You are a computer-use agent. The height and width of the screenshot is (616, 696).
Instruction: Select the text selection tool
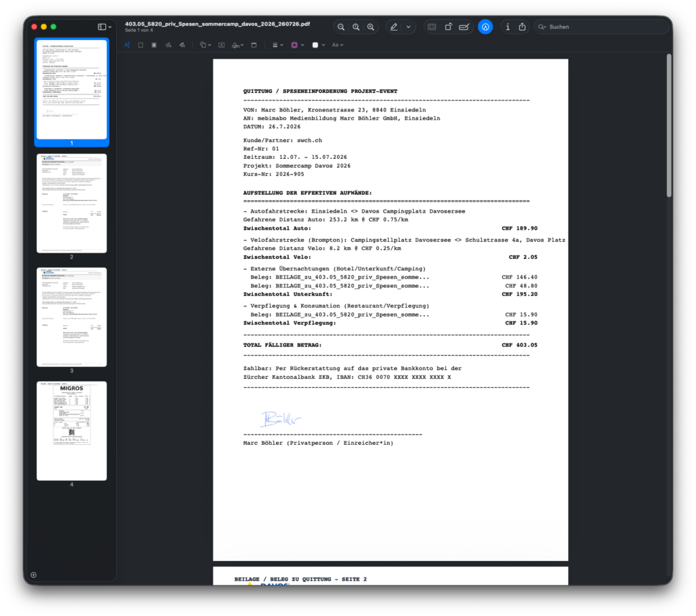(127, 45)
